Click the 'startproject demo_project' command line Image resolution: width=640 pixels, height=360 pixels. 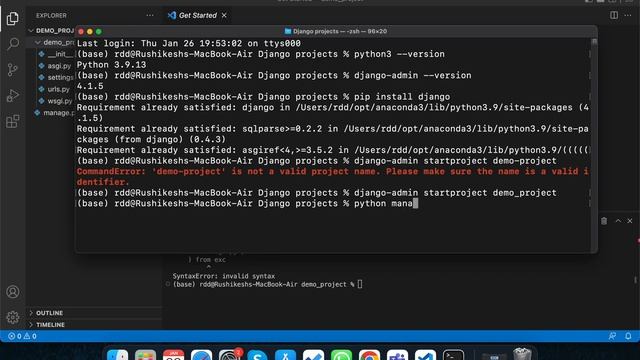(317, 193)
